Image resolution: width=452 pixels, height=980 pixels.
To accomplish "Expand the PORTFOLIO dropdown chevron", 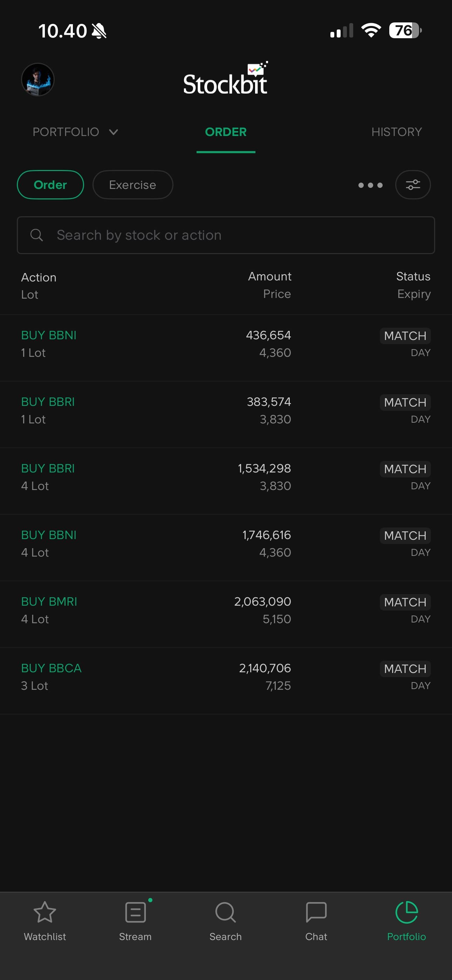I will coord(114,132).
